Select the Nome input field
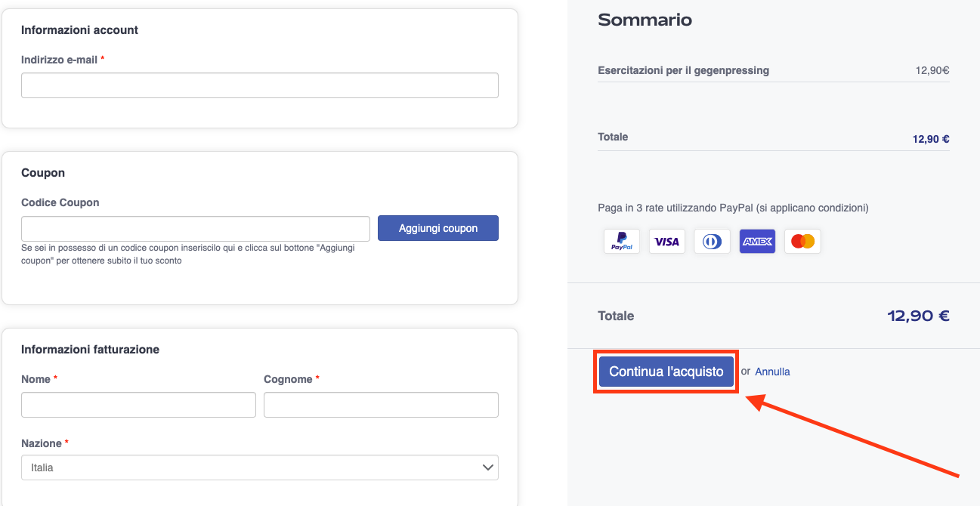The height and width of the screenshot is (506, 980). tap(138, 405)
